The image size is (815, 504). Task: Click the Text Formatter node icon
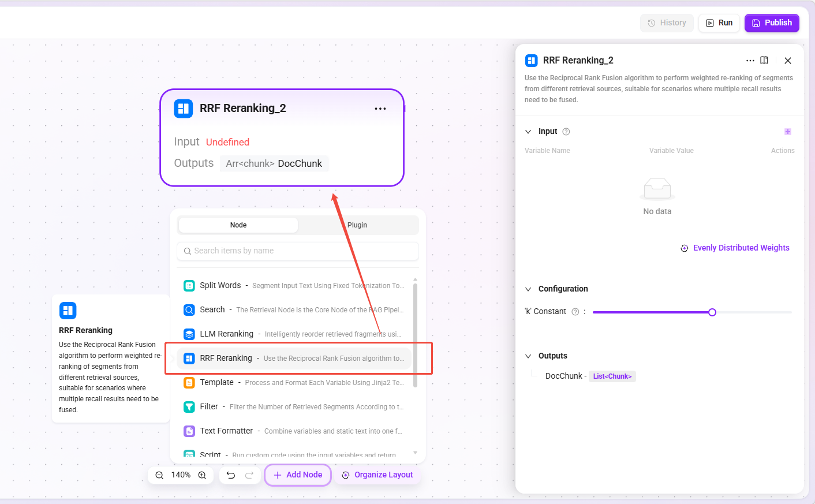(x=189, y=431)
